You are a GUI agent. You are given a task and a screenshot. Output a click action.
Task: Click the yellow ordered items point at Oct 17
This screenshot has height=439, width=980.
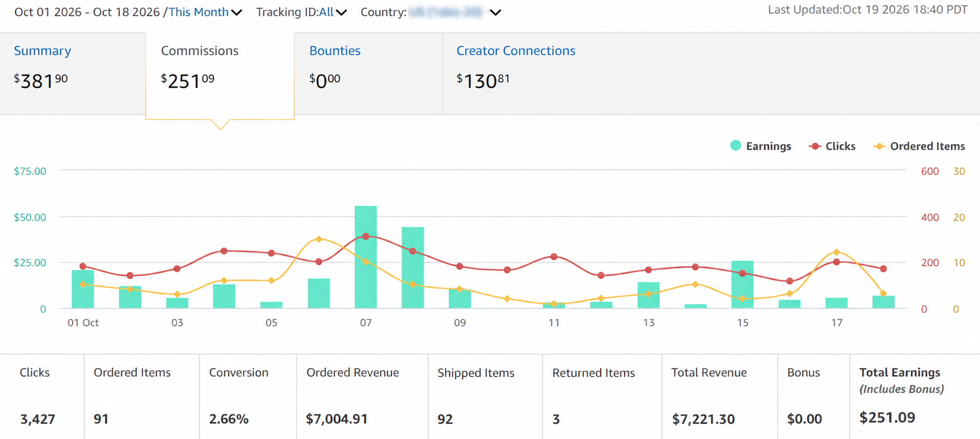coord(836,252)
